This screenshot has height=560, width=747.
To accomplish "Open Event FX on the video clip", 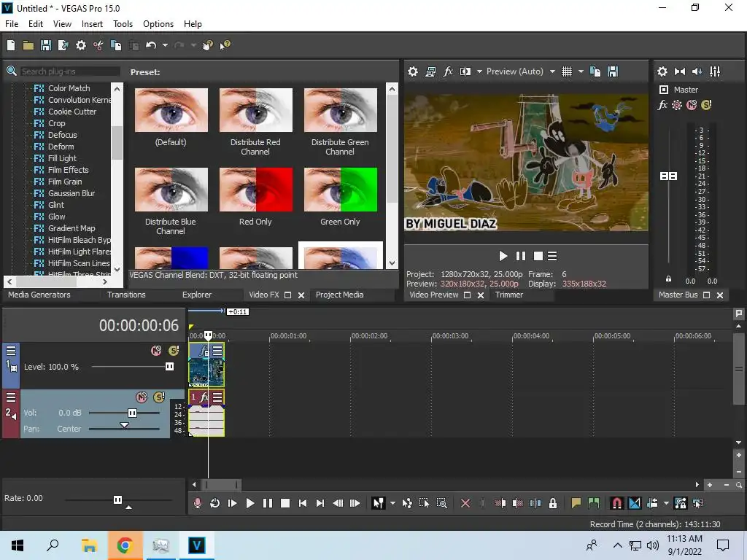I will point(204,351).
